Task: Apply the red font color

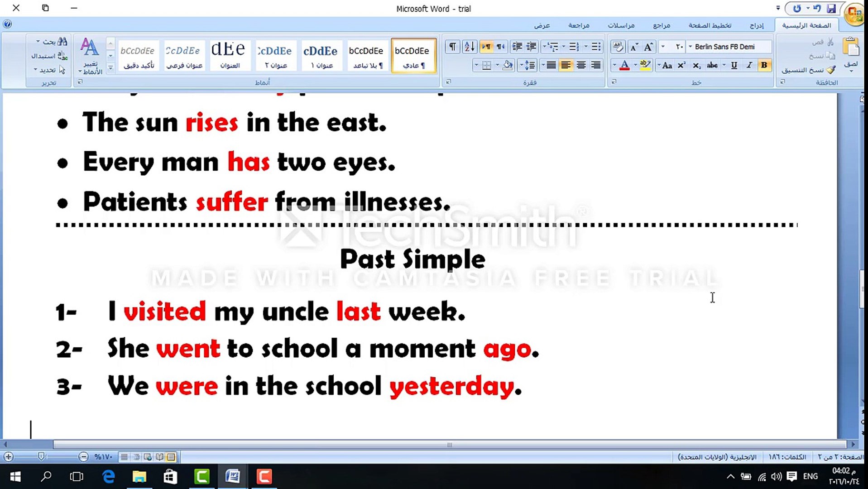Action: pyautogui.click(x=624, y=65)
